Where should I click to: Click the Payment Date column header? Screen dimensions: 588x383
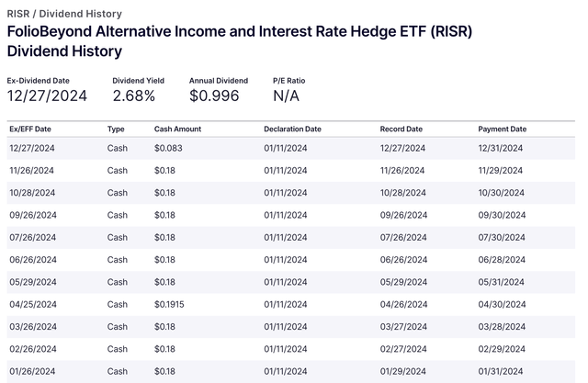pos(503,129)
